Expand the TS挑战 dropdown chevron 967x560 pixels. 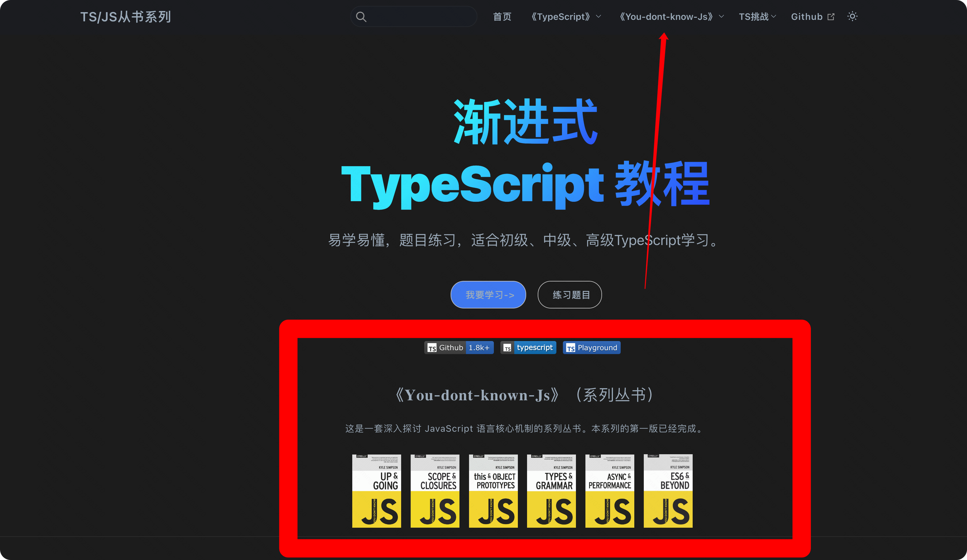pyautogui.click(x=774, y=17)
